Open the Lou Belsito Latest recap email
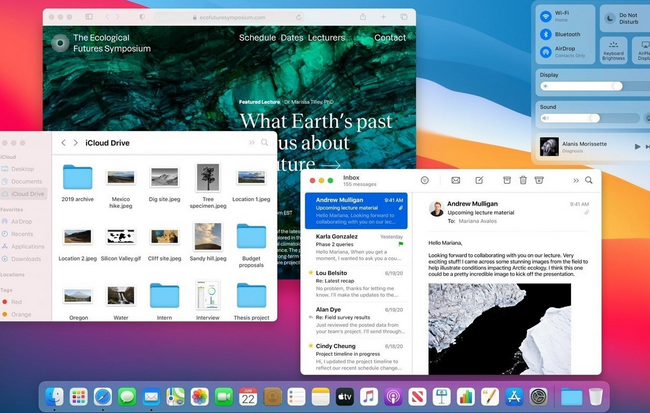 coord(358,284)
